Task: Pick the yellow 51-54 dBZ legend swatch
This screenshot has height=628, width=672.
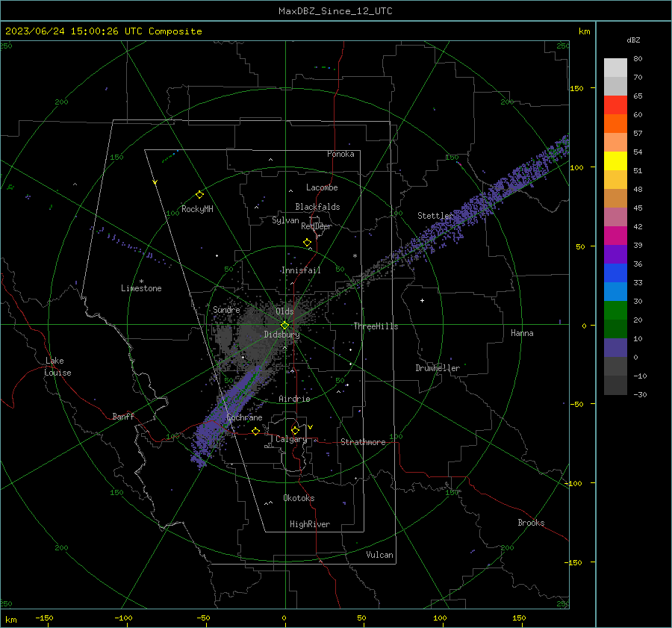Action: pyautogui.click(x=615, y=161)
